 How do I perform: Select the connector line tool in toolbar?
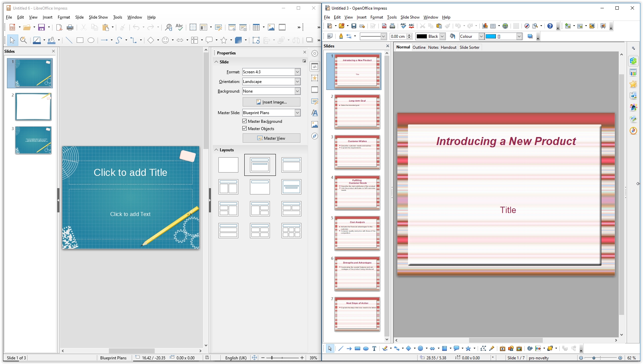[134, 40]
